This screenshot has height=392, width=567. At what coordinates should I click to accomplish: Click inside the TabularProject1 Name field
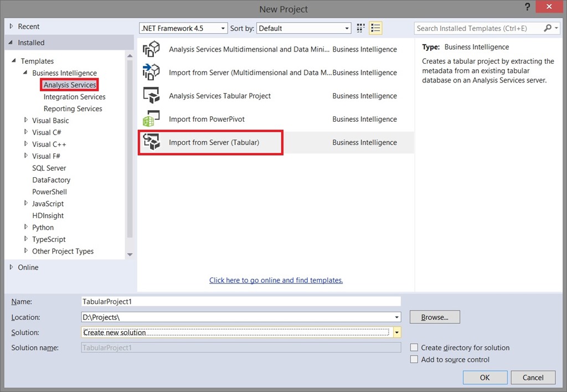pos(241,301)
